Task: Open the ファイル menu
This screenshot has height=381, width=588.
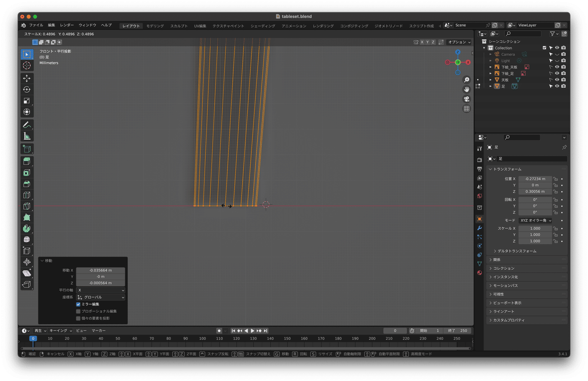Action: click(x=36, y=25)
